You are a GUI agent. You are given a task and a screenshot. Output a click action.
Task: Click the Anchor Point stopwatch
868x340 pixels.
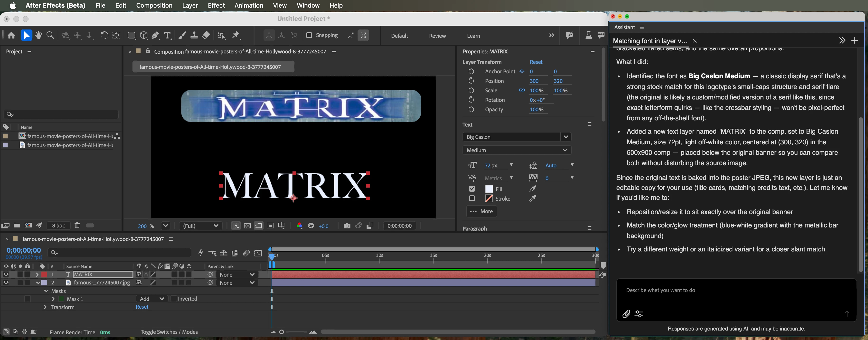point(471,71)
